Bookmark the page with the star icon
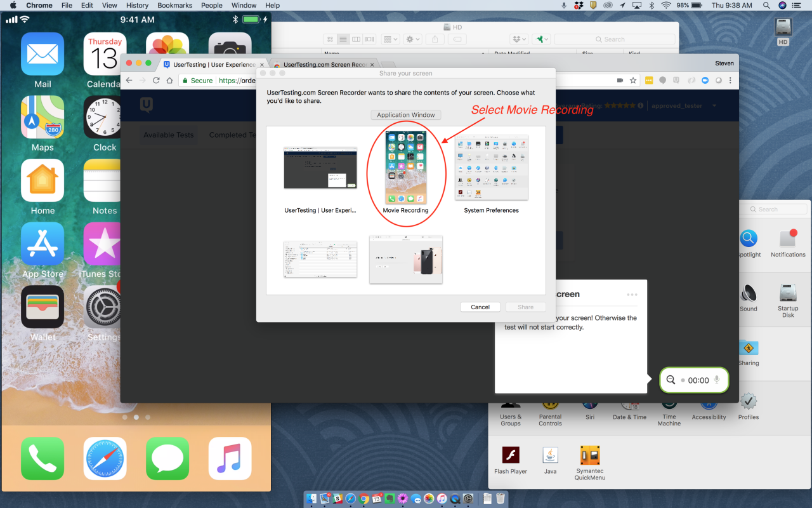The image size is (812, 508). click(x=633, y=81)
